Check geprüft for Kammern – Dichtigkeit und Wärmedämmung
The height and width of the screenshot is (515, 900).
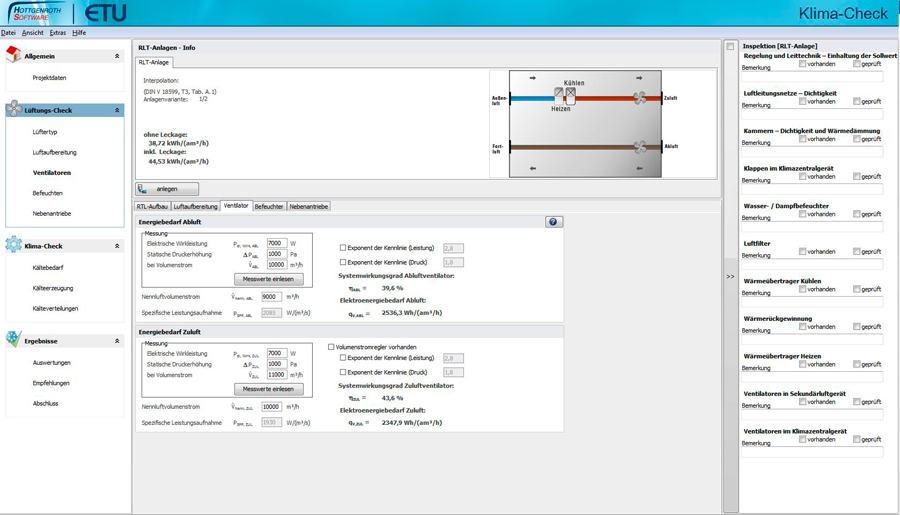pos(856,138)
